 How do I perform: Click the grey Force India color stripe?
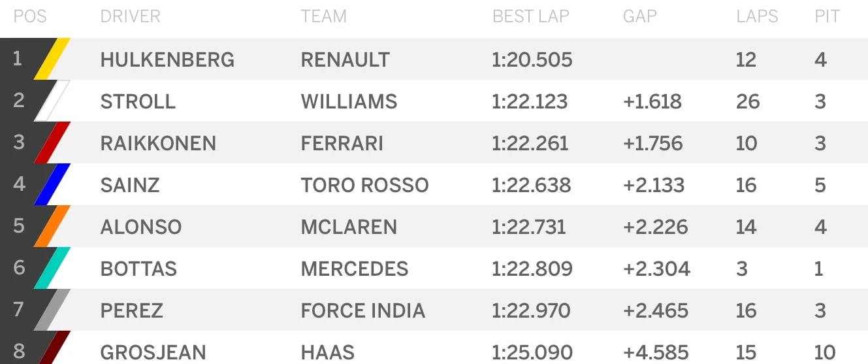52,310
